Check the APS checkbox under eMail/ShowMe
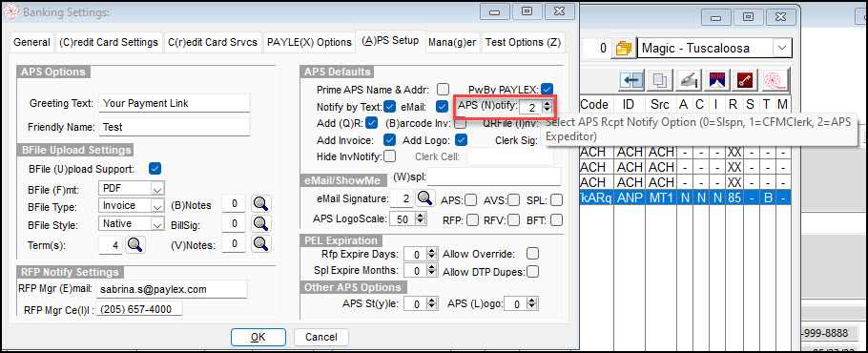This screenshot has height=353, width=868. tap(470, 200)
